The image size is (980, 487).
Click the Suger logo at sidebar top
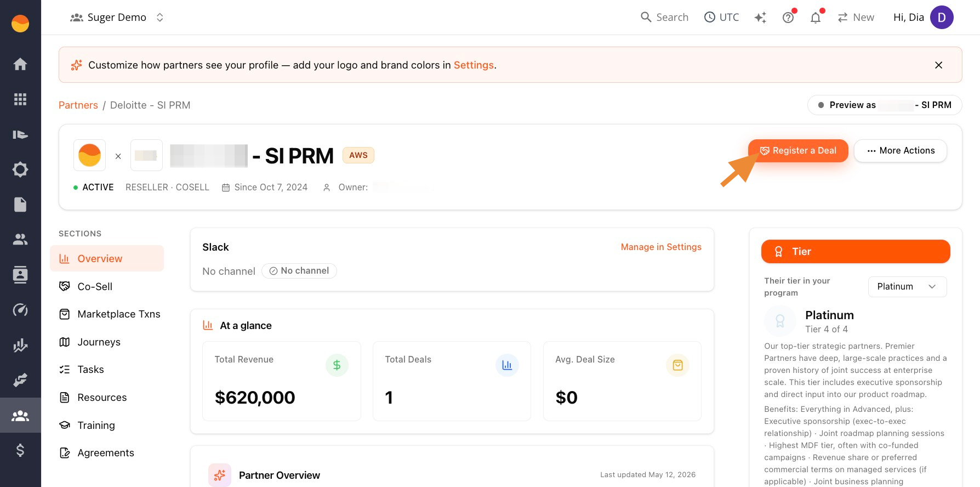(x=20, y=24)
